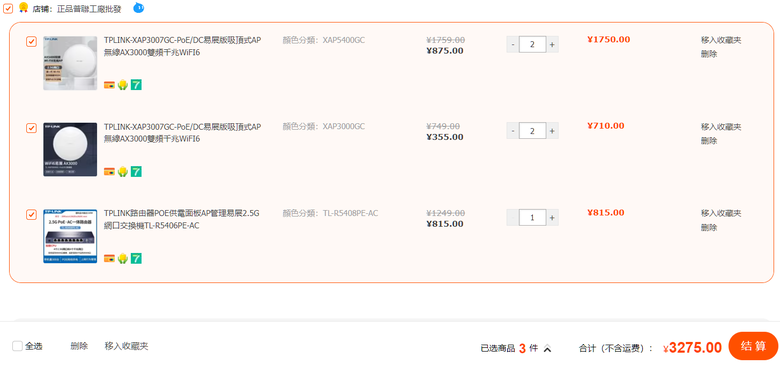This screenshot has width=780, height=365.
Task: Click the bottom bar 移入收藏夹 link
Action: pos(126,346)
